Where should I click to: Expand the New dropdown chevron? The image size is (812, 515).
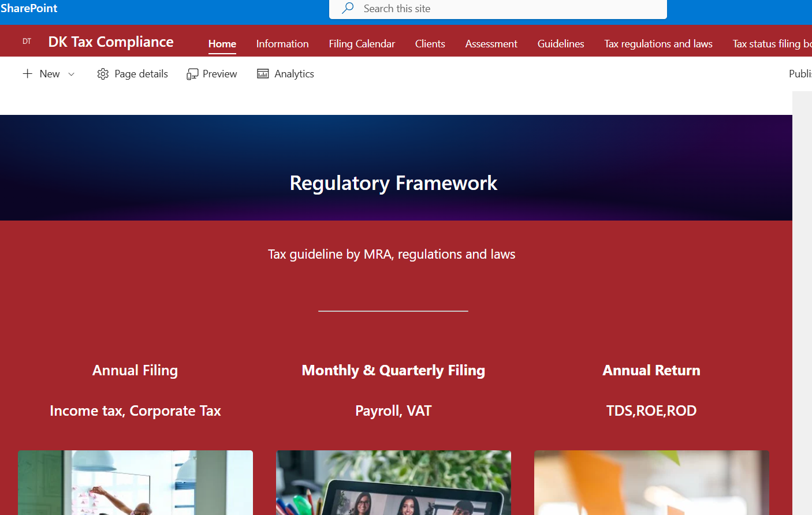pos(72,74)
